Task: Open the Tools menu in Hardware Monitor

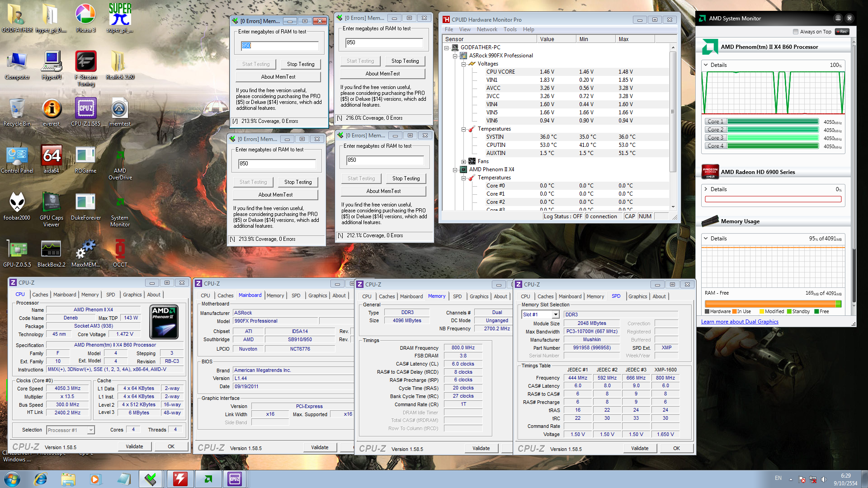Action: (x=510, y=29)
